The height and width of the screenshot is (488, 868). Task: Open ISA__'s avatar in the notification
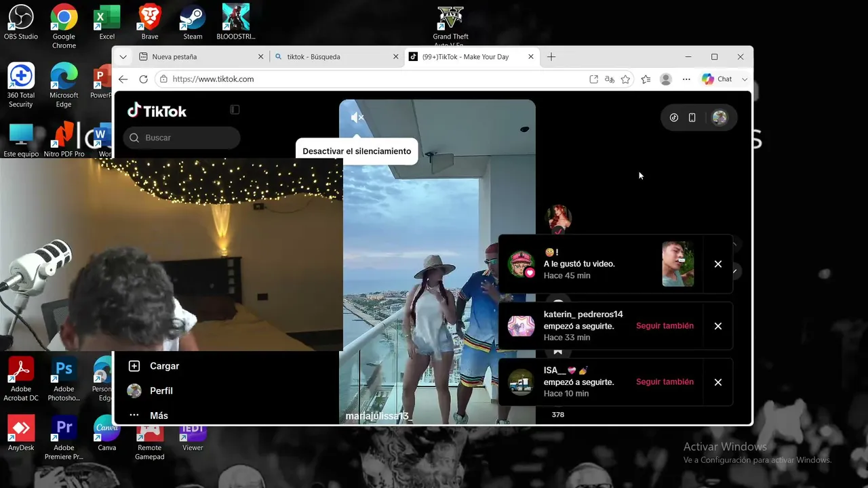(x=521, y=382)
